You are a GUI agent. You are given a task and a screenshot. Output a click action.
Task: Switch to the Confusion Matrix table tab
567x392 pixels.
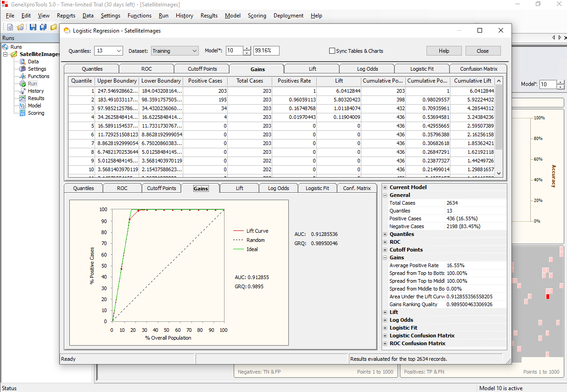[x=478, y=69]
